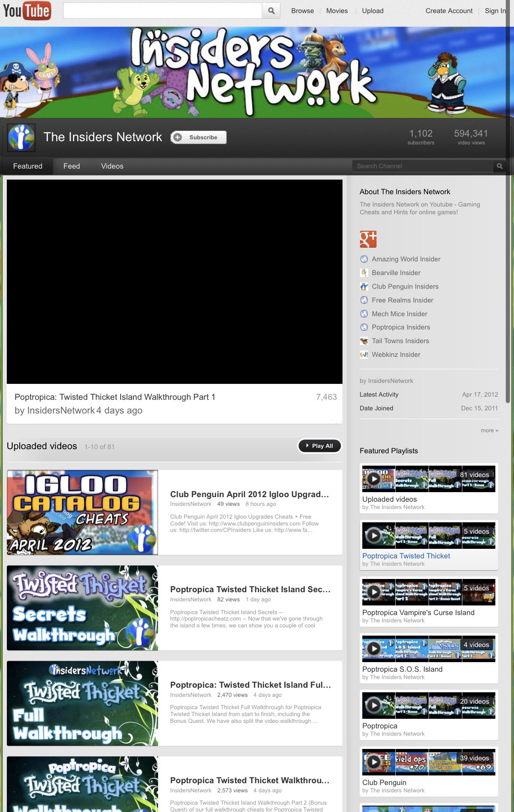Open the Poptropica Vampire's Curse Island playlist title
The image size is (514, 812).
pos(419,613)
